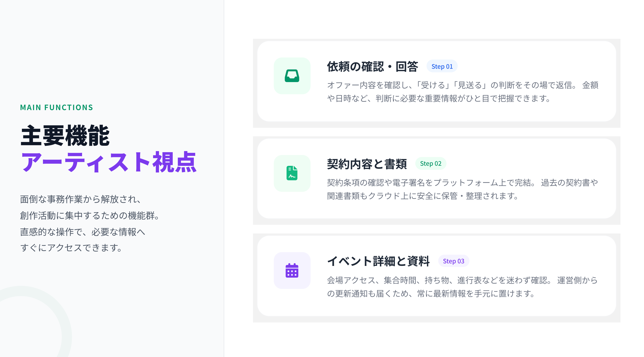Click the description starting with オファー内容を確認し

[x=462, y=92]
